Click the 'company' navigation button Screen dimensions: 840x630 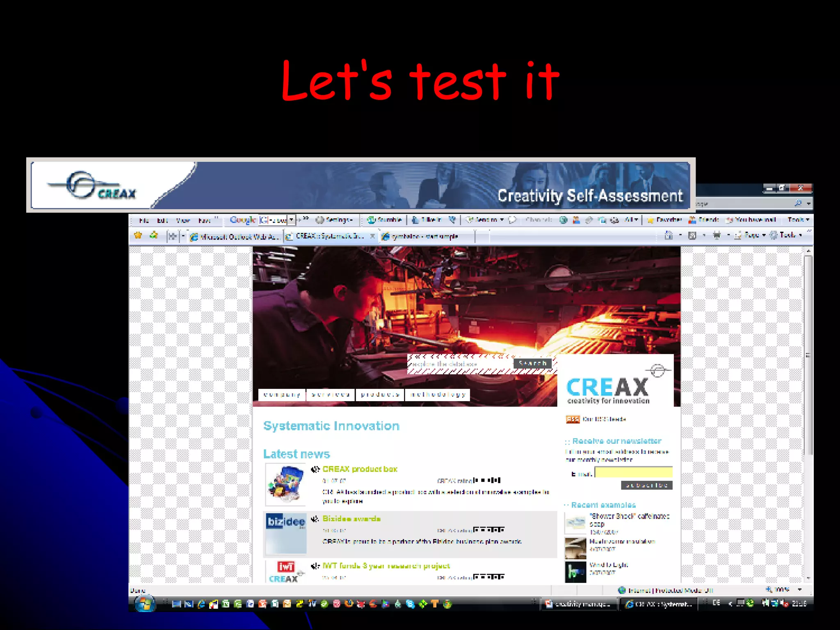coord(282,395)
